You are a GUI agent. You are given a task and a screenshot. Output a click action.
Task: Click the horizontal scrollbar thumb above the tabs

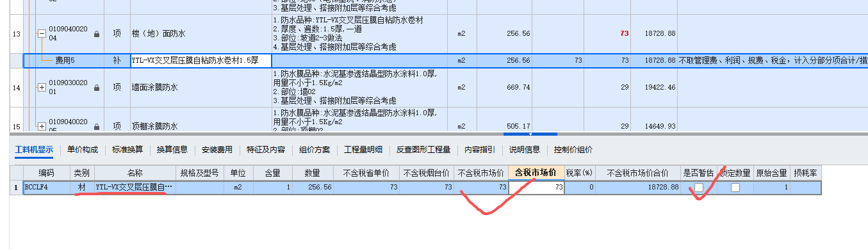click(x=530, y=134)
